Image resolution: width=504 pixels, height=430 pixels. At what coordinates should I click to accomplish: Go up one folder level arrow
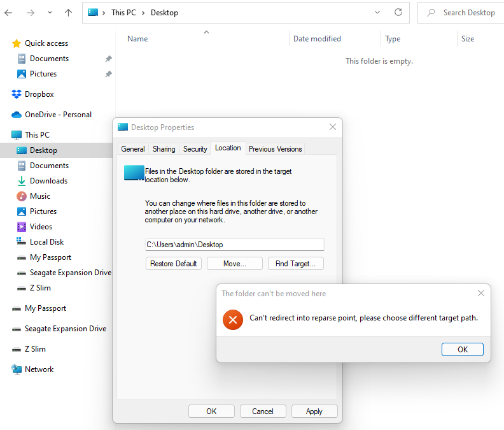click(68, 13)
